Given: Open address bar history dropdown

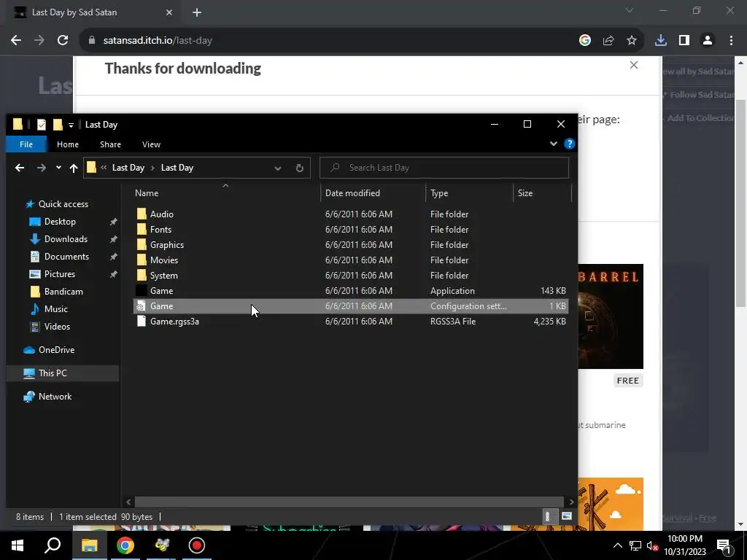Looking at the screenshot, I should tap(278, 168).
